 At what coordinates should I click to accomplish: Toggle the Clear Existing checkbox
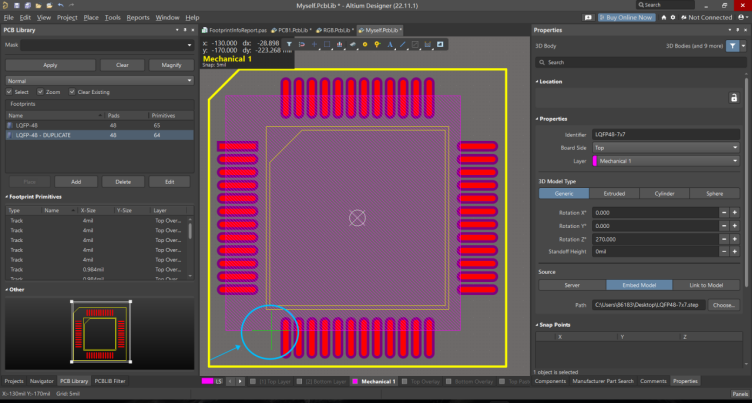coord(72,92)
